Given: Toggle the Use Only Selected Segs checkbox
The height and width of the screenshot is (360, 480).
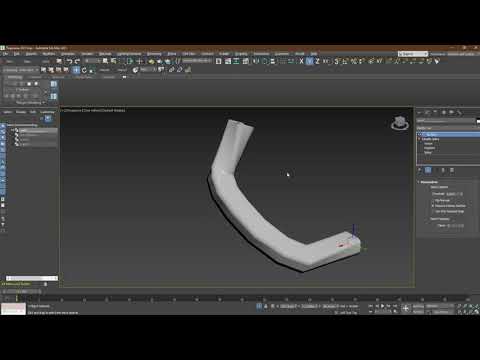Looking at the screenshot, I should pos(433,212).
